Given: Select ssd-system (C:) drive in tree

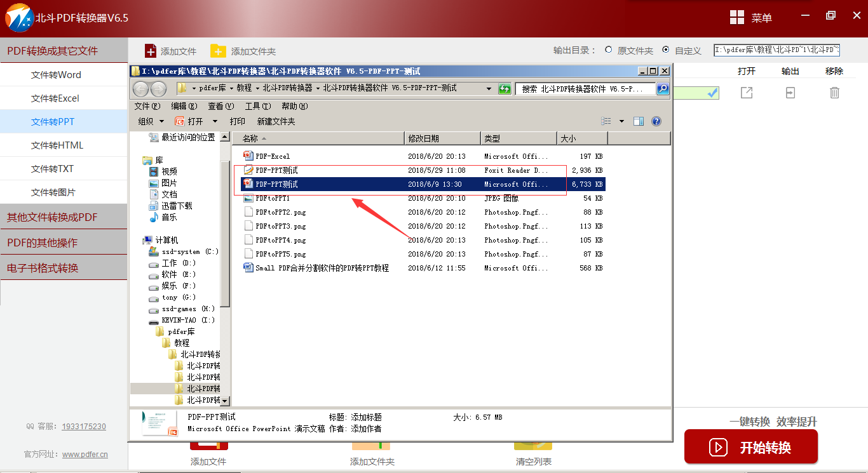Looking at the screenshot, I should point(189,251).
